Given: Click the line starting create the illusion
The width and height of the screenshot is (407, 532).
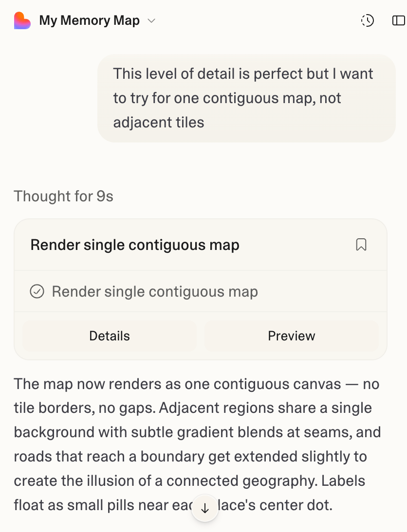Looking at the screenshot, I should [188, 480].
